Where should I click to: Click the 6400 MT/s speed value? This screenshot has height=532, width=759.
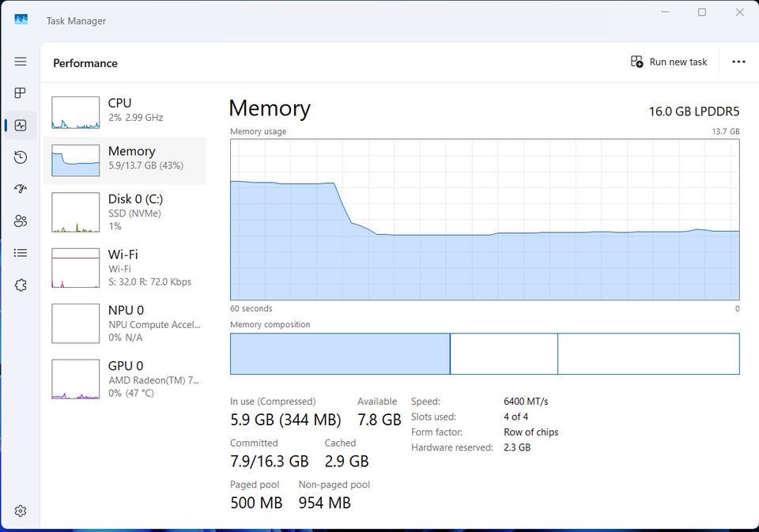526,402
